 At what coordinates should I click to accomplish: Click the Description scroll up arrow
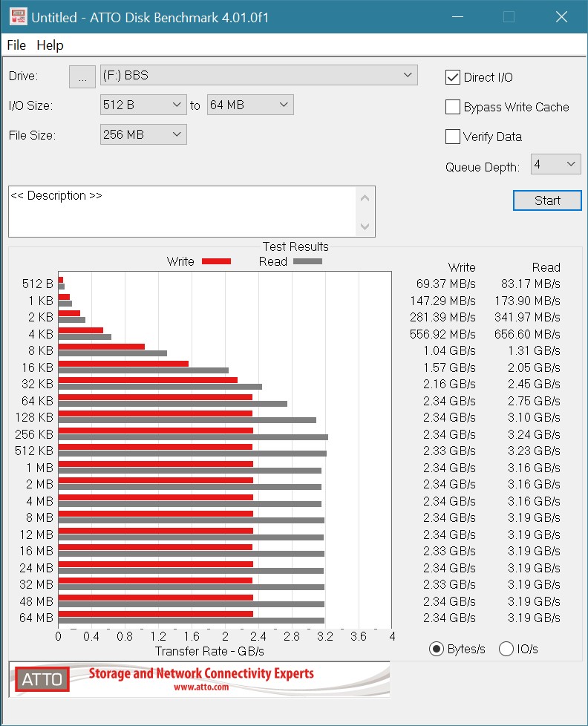[365, 198]
